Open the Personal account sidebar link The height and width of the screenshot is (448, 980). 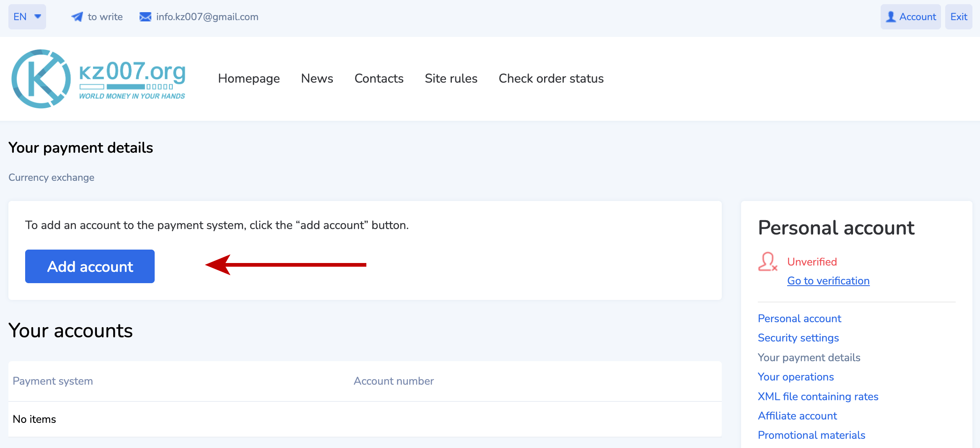[x=799, y=318]
